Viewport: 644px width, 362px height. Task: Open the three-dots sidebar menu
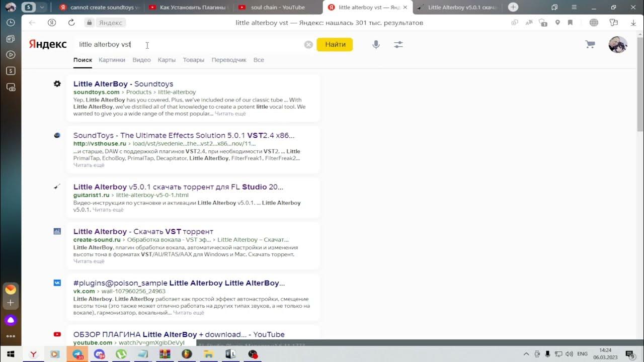(11, 336)
